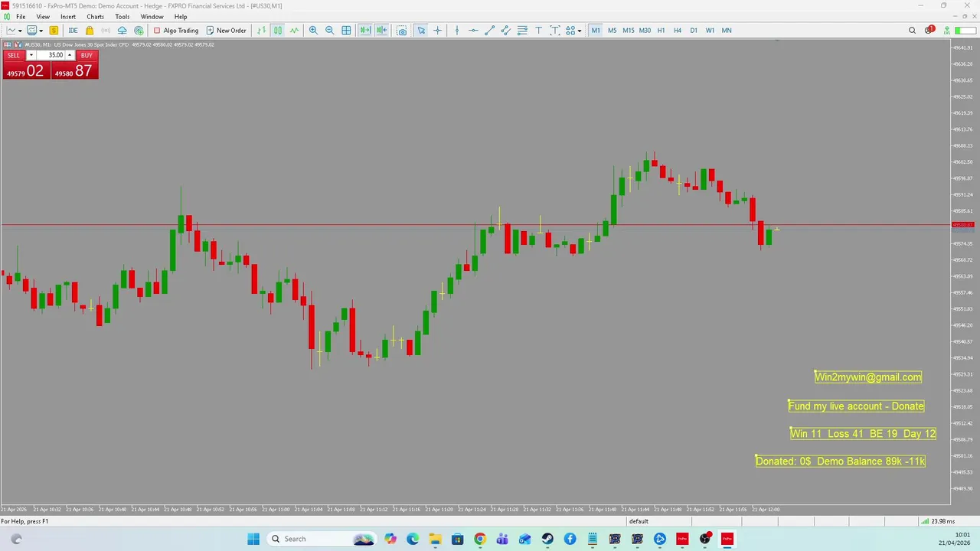980x551 pixels.
Task: Select M1 timeframe
Action: point(596,31)
